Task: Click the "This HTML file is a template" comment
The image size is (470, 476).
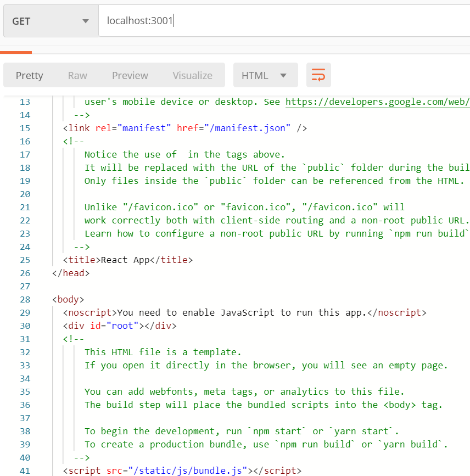Action: (x=163, y=352)
